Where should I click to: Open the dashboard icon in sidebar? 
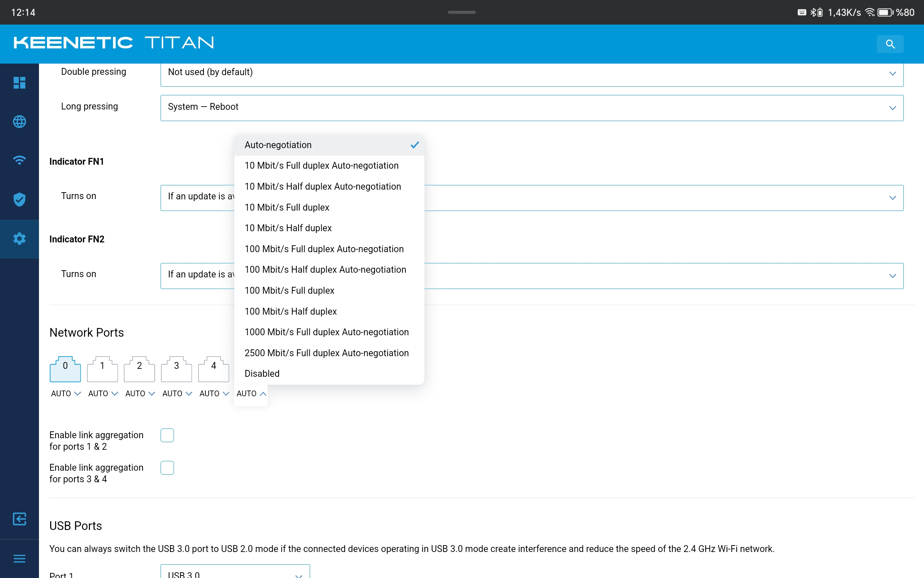[19, 83]
